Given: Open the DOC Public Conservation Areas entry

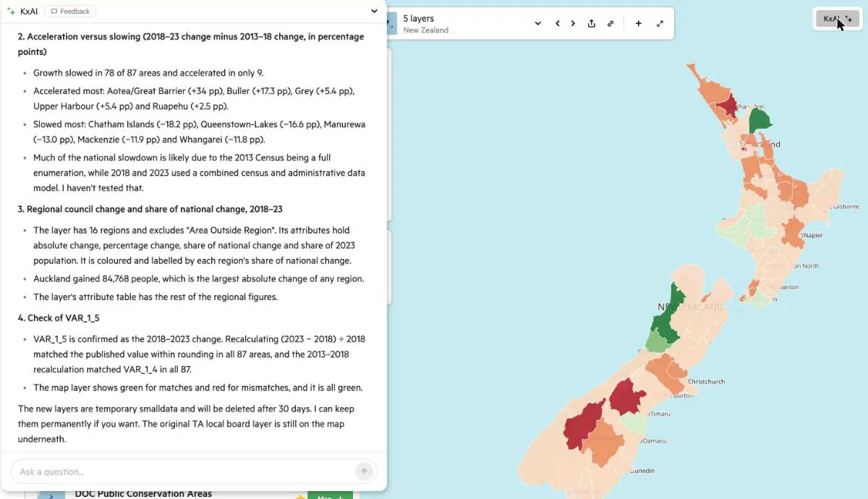Looking at the screenshot, I should pyautogui.click(x=143, y=494).
